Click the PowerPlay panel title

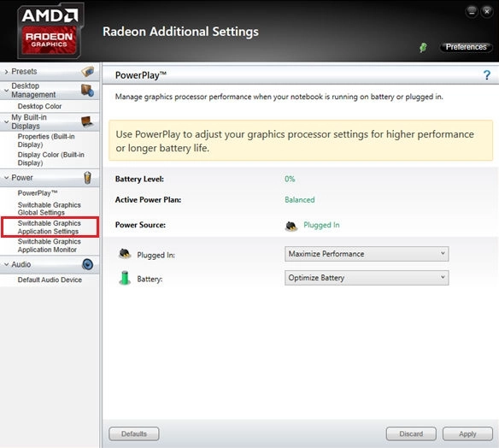[x=141, y=75]
